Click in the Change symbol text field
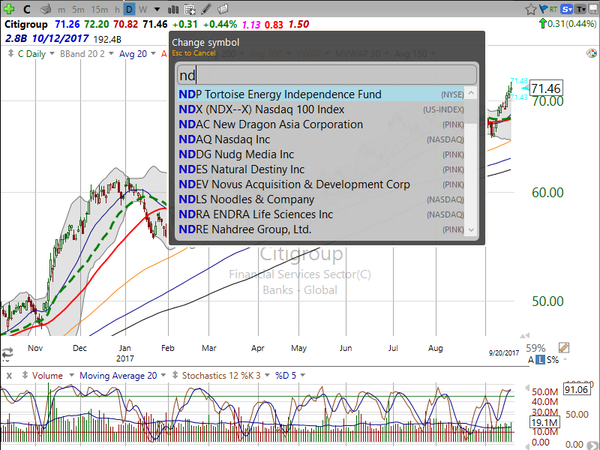This screenshot has height=450, width=600. pyautogui.click(x=326, y=75)
